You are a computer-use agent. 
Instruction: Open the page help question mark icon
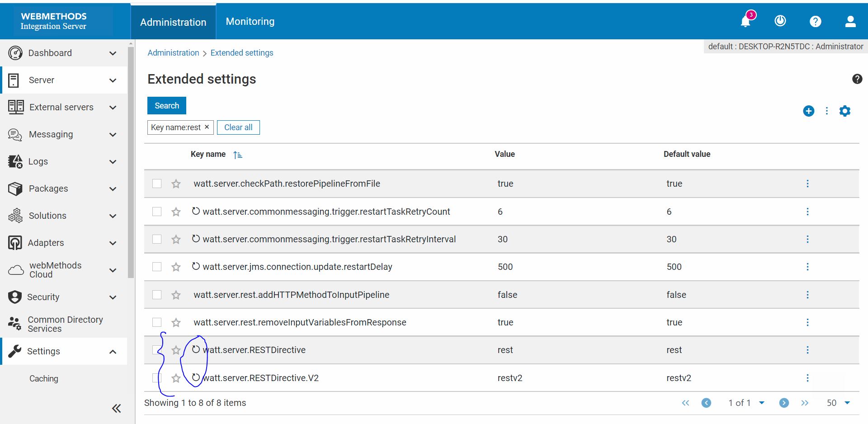[x=857, y=79]
